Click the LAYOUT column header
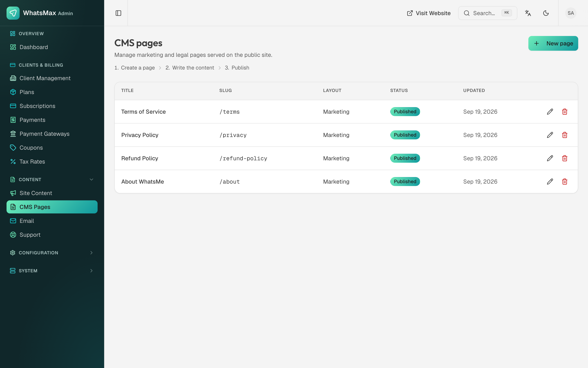 point(332,91)
